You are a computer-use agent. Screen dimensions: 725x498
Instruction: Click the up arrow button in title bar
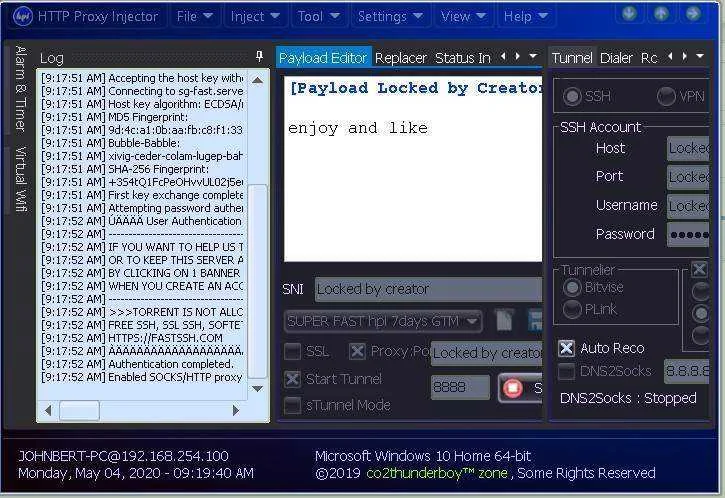[661, 14]
